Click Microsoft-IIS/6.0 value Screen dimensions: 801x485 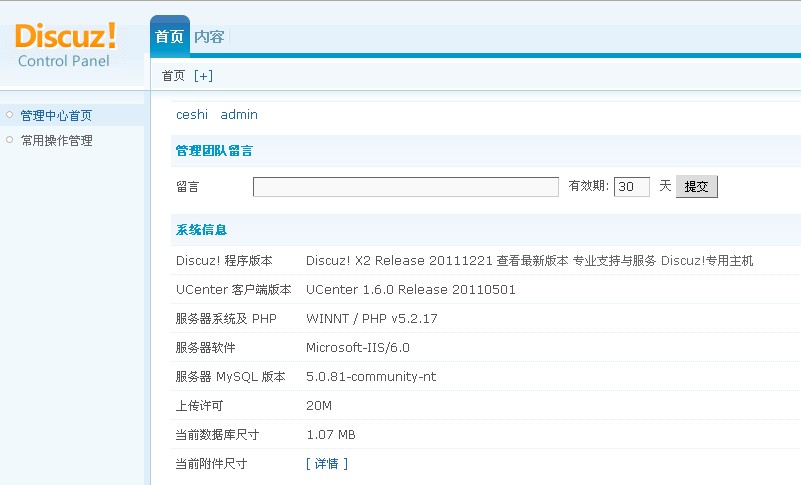[x=358, y=348]
